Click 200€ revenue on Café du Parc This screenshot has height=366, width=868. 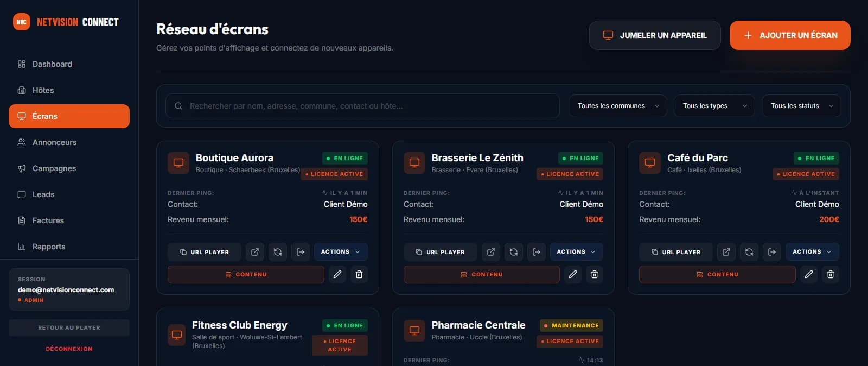(x=829, y=219)
